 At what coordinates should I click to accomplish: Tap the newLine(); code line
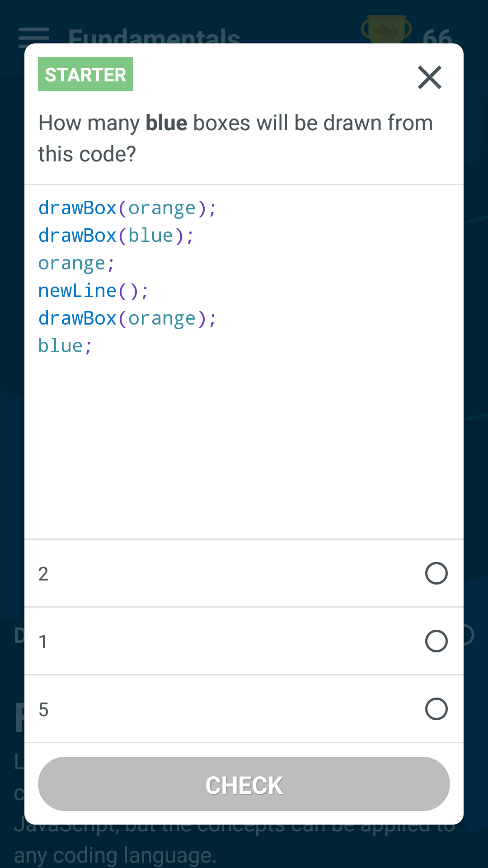point(94,291)
